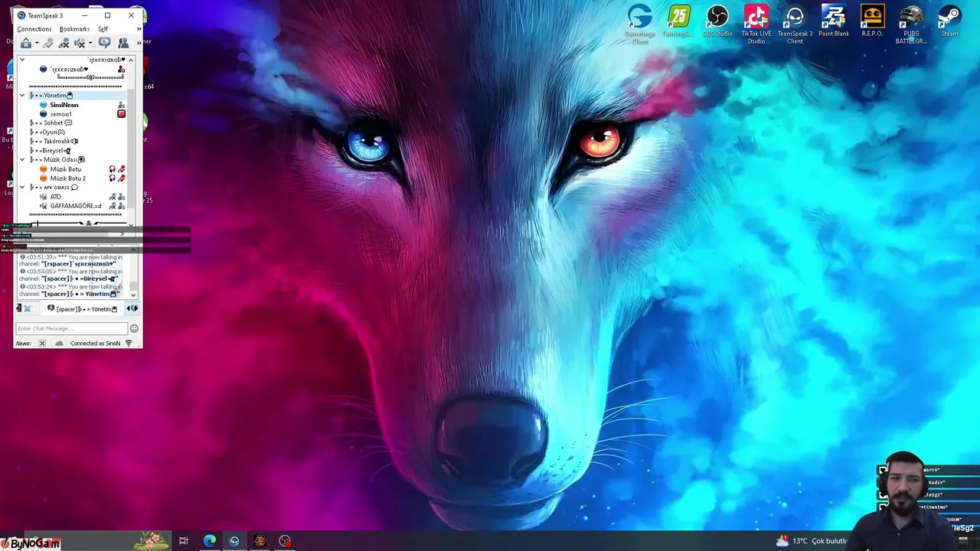Click the 13°C weather widget on the taskbar

812,541
